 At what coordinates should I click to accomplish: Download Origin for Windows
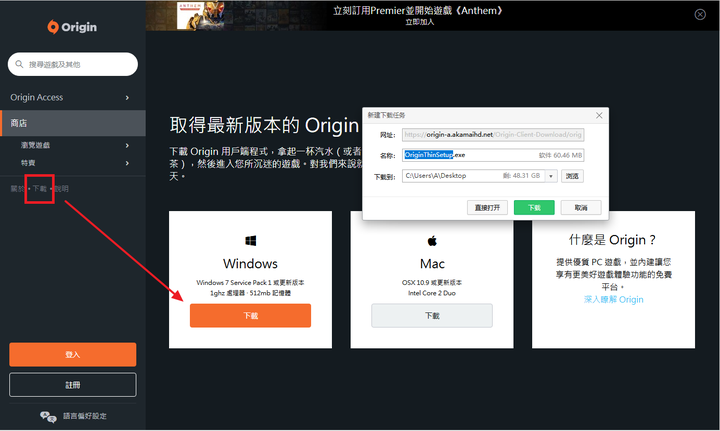tap(250, 315)
